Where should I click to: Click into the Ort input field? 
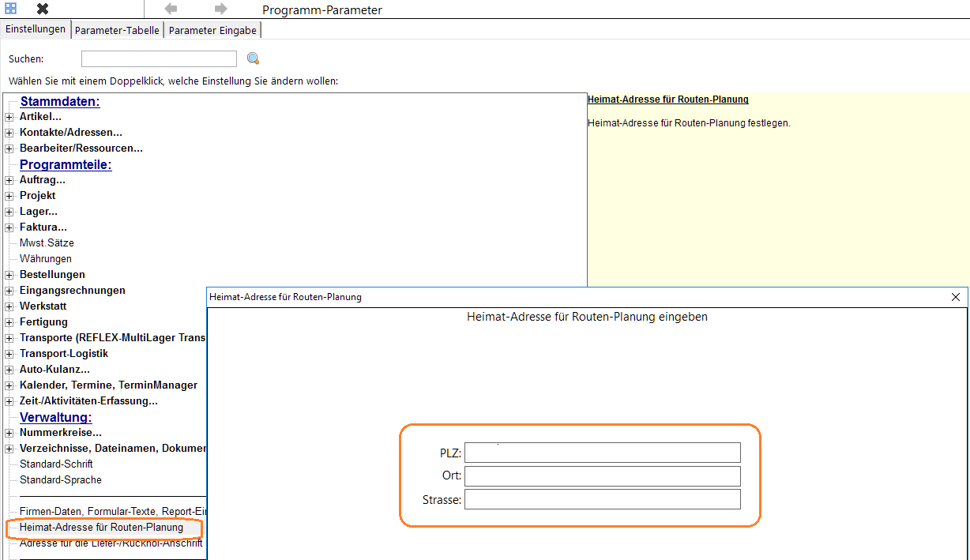point(603,476)
